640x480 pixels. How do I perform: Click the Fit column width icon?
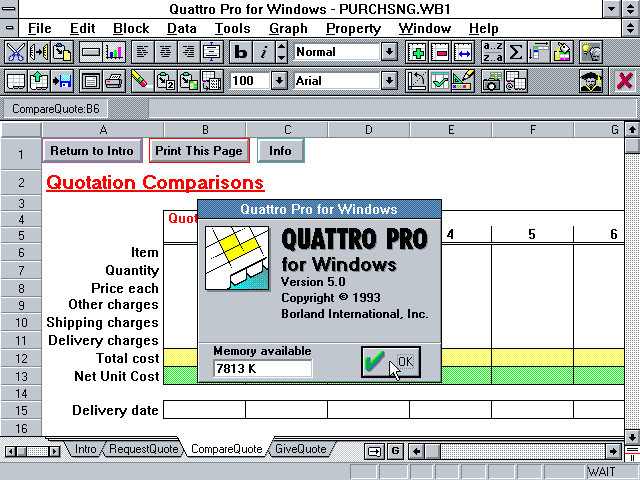211,52
